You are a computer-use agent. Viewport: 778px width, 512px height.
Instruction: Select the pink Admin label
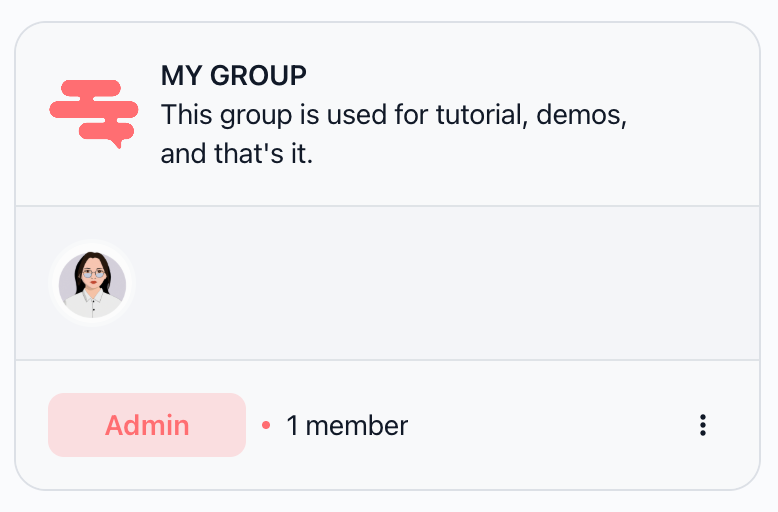(x=147, y=425)
